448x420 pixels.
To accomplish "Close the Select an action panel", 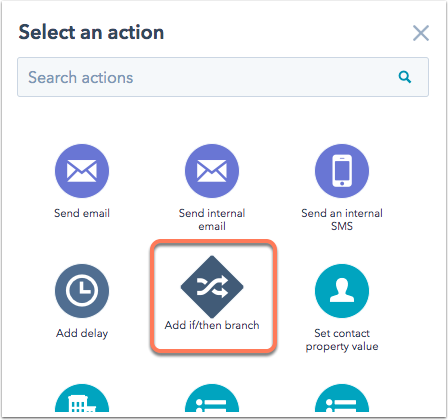I will click(421, 33).
